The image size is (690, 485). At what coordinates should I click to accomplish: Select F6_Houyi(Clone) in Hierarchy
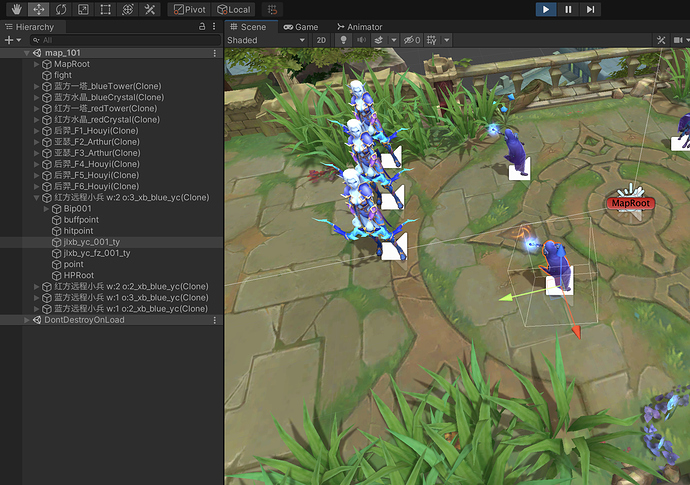click(x=96, y=187)
